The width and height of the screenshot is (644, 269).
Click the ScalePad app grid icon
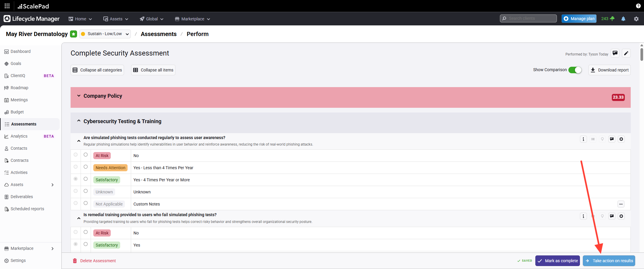(x=7, y=6)
